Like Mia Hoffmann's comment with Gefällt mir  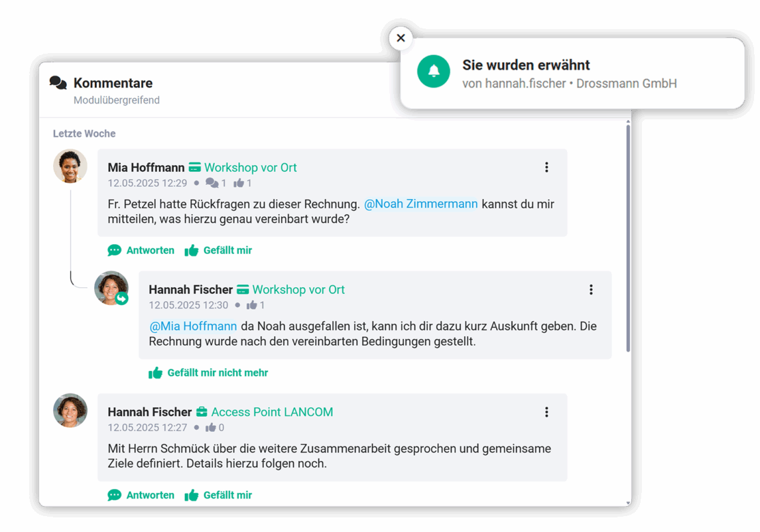point(219,250)
